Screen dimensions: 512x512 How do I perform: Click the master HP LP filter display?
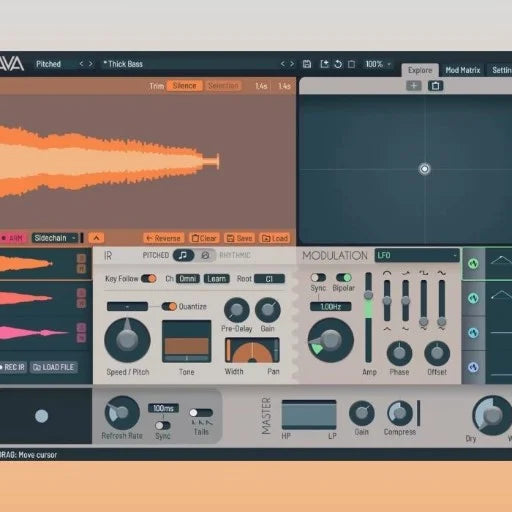click(309, 415)
